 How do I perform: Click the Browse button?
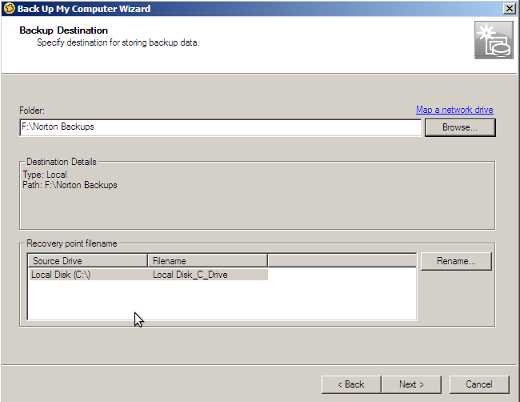[460, 128]
